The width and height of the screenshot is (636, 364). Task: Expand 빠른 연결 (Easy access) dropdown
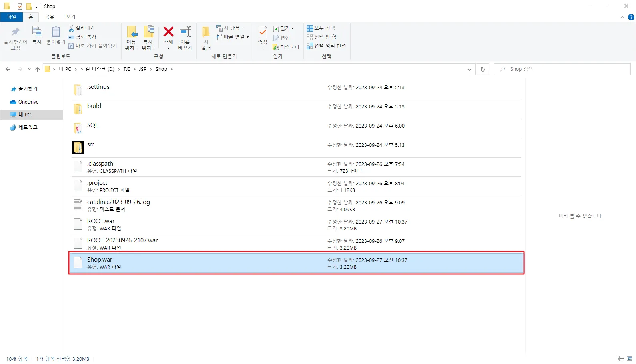pyautogui.click(x=233, y=37)
